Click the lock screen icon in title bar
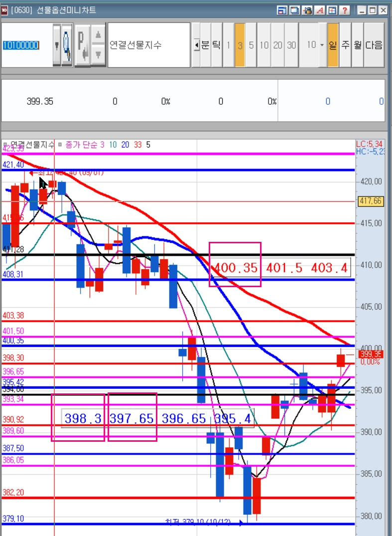 tap(307, 10)
